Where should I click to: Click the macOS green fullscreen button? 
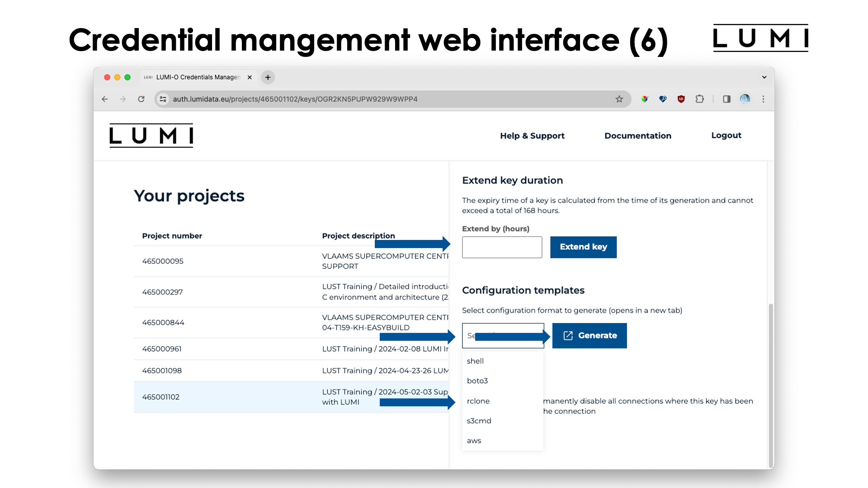tap(127, 77)
